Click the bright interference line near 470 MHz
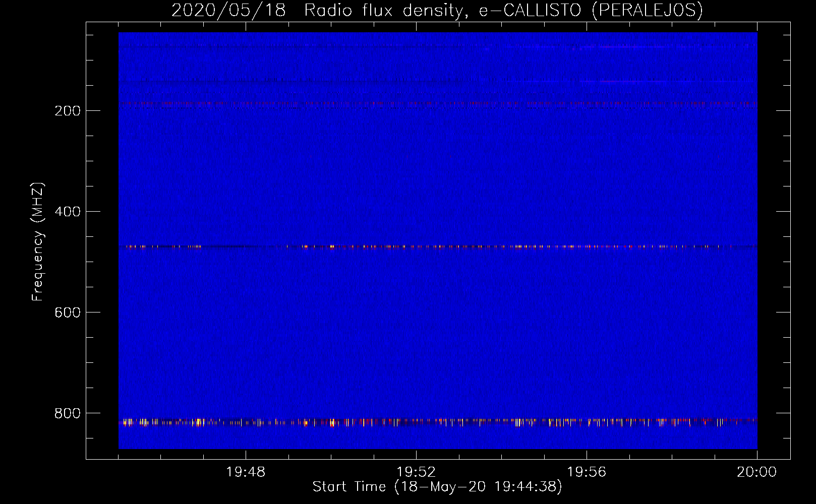816x504 pixels. coord(438,247)
